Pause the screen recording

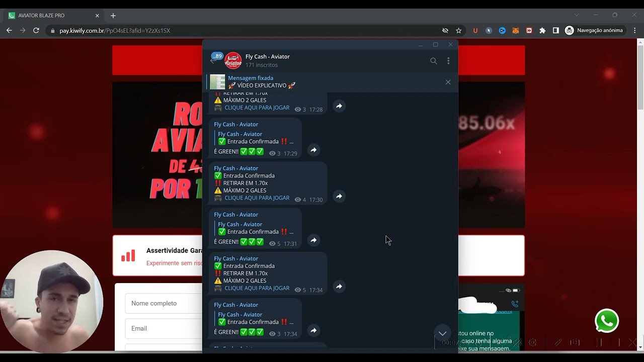point(600,342)
